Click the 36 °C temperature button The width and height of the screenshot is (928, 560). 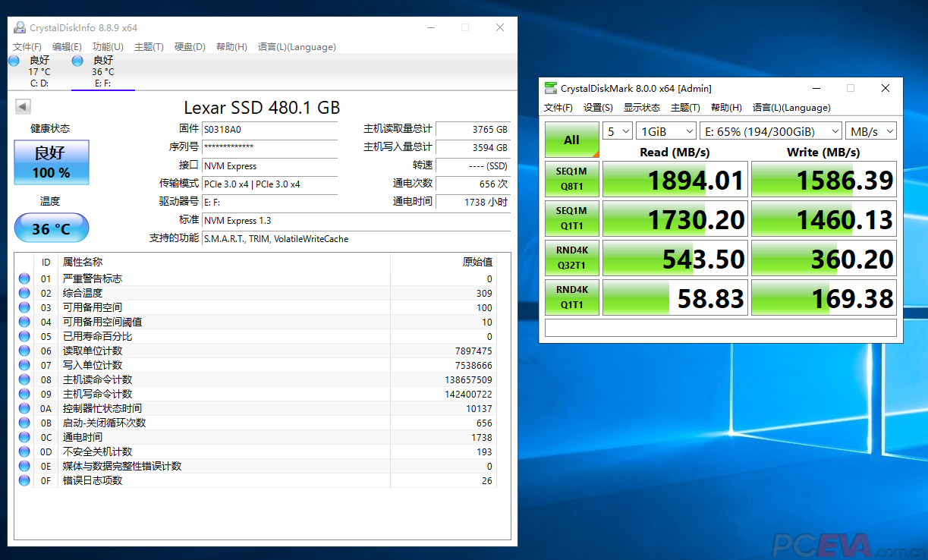click(x=52, y=228)
